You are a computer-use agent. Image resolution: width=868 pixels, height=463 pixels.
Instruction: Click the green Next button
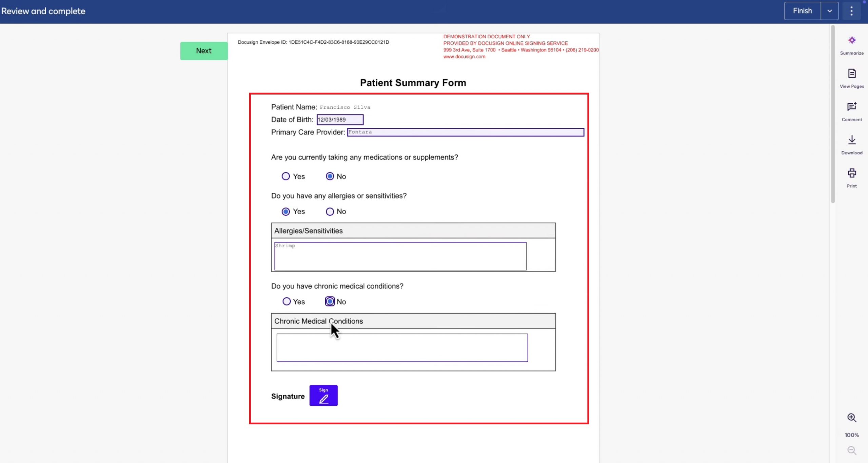click(204, 51)
